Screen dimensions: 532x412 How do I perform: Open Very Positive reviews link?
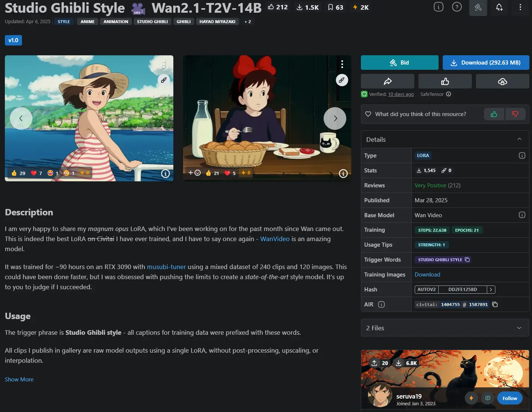point(437,185)
